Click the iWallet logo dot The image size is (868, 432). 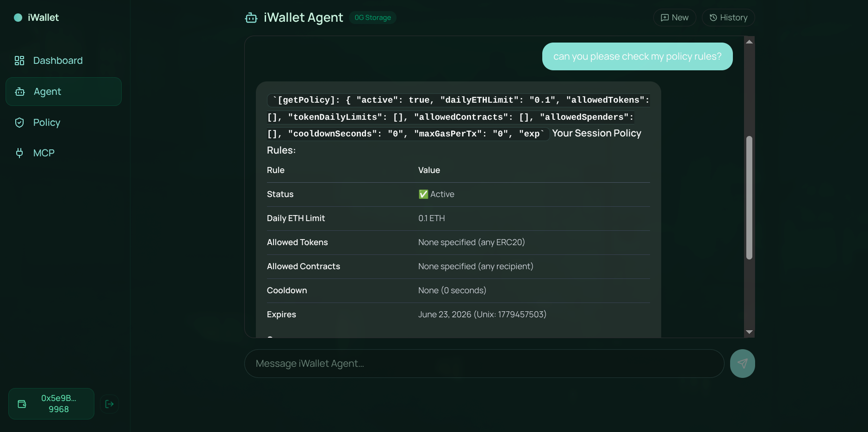(x=18, y=18)
